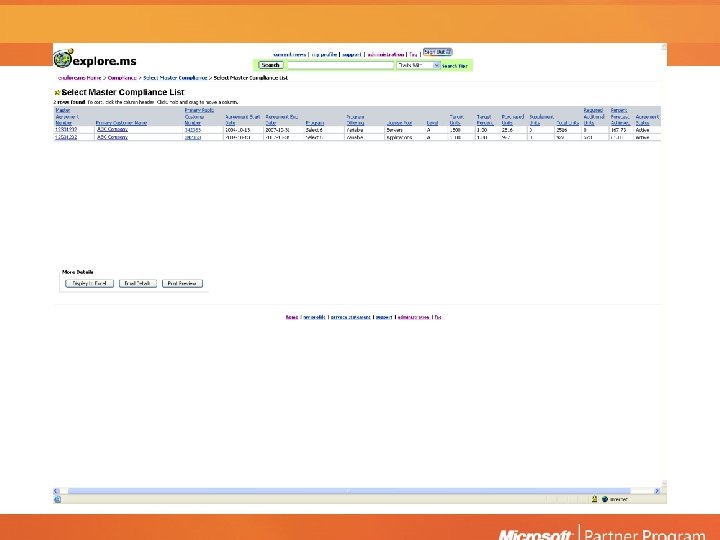Go to Compliance breadcrumb link

122,78
